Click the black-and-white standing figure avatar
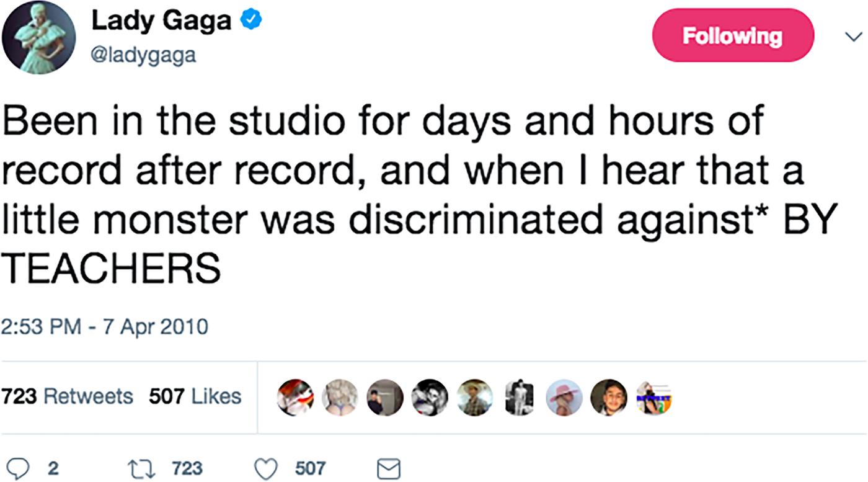 [x=520, y=397]
